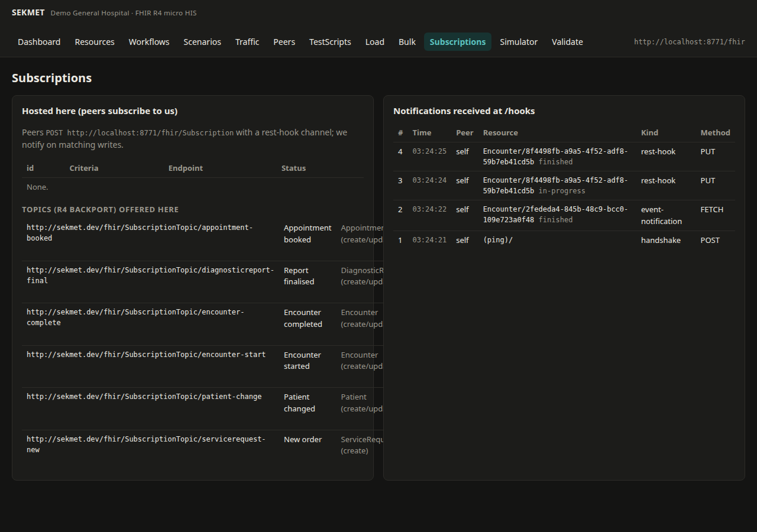The height and width of the screenshot is (532, 757).
Task: Switch to the Validate tab
Action: [567, 42]
